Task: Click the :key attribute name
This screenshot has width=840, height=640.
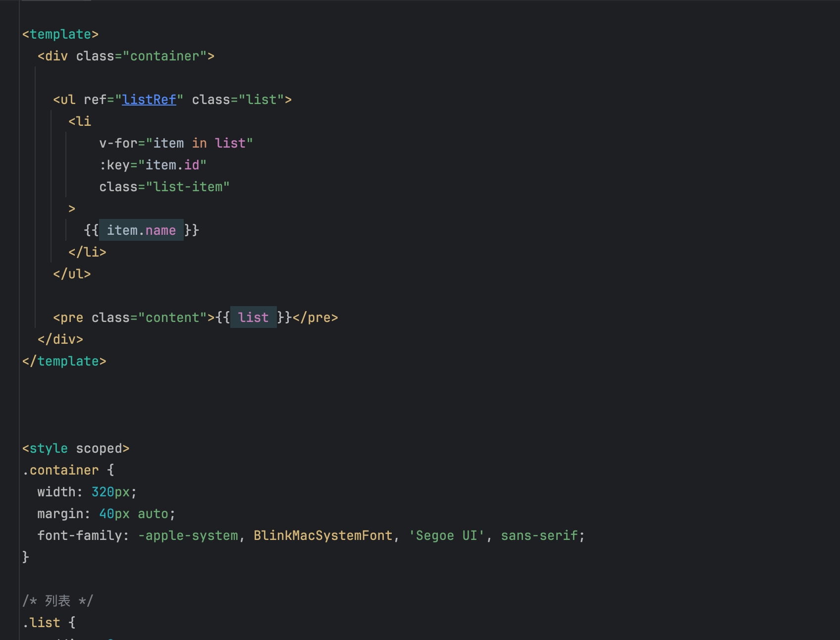Action: pos(114,165)
